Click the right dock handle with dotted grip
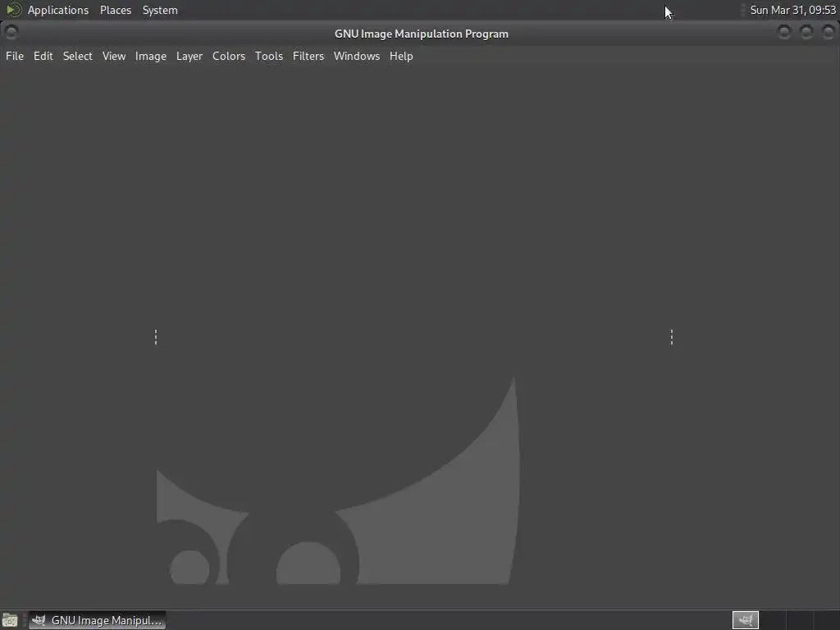Image resolution: width=840 pixels, height=630 pixels. click(x=672, y=337)
